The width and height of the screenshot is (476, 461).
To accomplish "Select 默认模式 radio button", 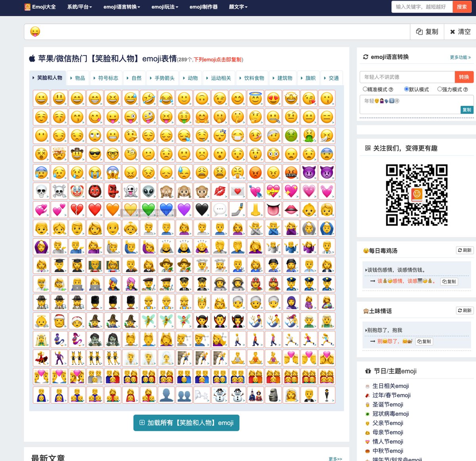I will coord(406,89).
